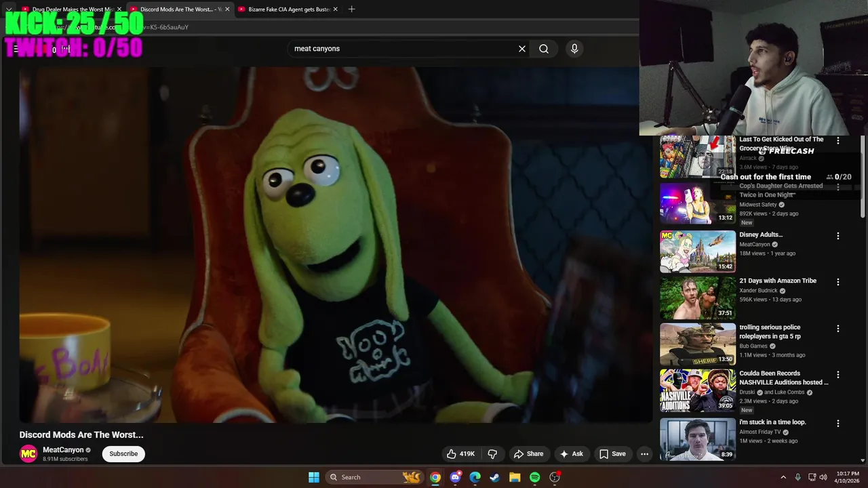Open network settings tray icon

point(812,477)
